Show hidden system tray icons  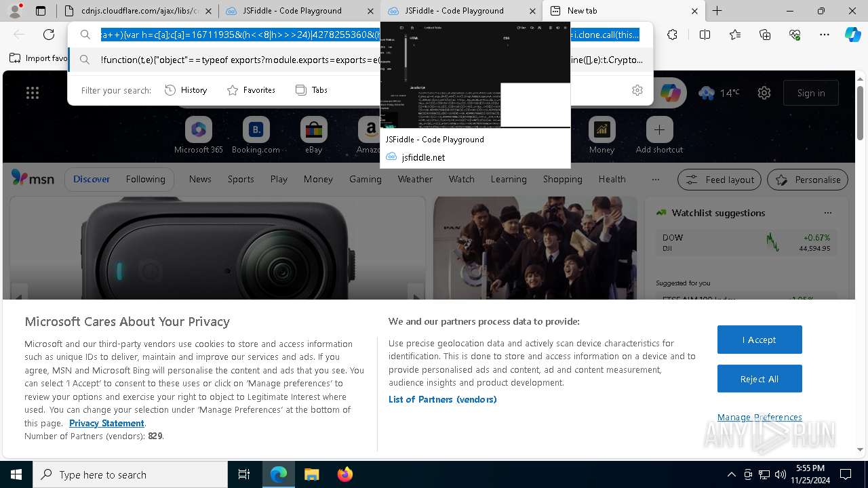731,474
